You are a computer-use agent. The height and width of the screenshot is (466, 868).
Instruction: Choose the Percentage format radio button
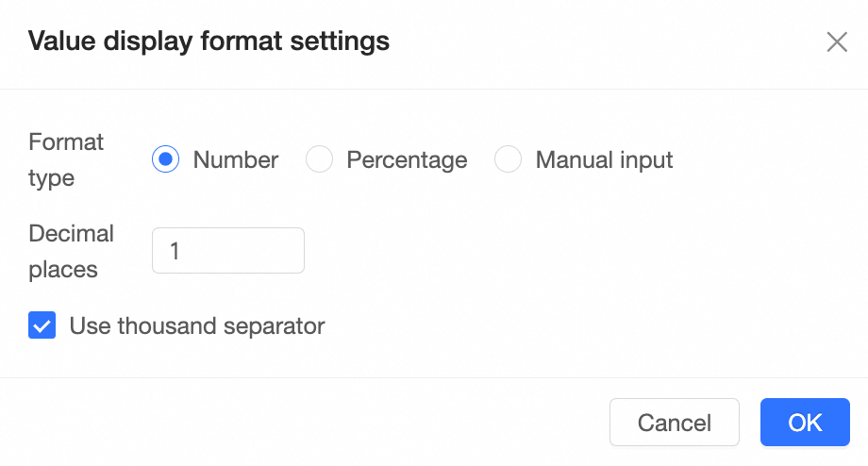320,160
